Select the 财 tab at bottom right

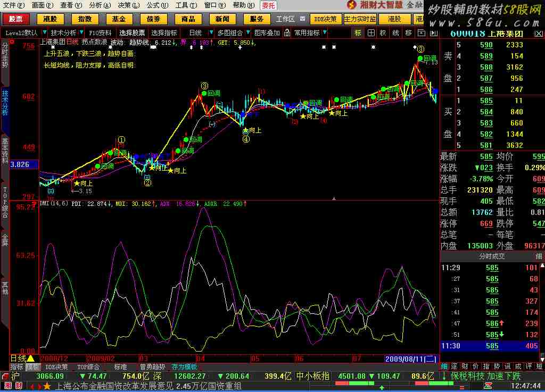tap(465, 366)
